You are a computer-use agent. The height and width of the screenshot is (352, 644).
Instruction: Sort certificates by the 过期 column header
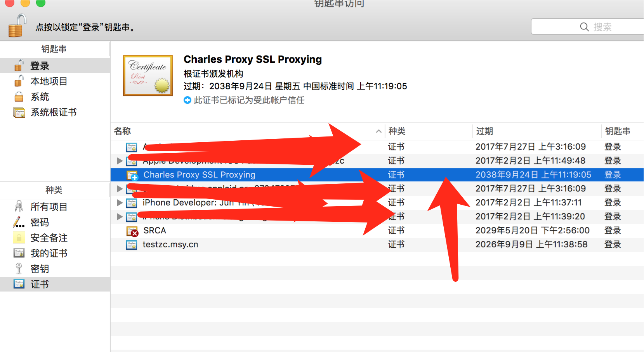(537, 131)
